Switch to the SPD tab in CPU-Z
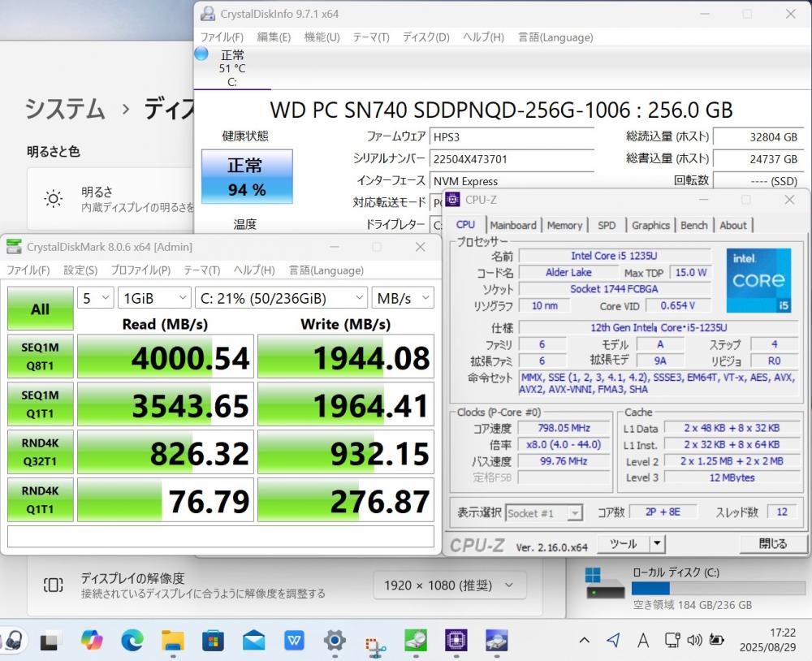This screenshot has width=812, height=661. tap(607, 226)
